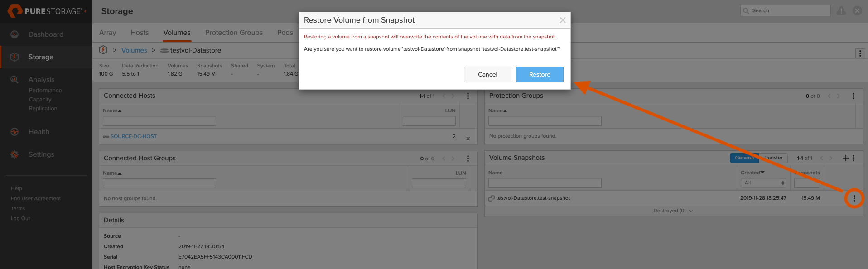Switch to Transfer snapshot view
This screenshot has height=269, width=868.
(x=773, y=158)
